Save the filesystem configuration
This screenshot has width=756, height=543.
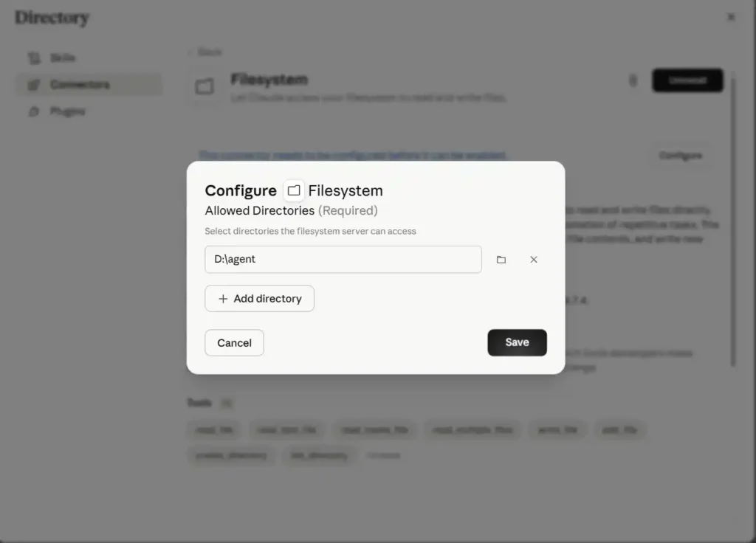(x=517, y=342)
